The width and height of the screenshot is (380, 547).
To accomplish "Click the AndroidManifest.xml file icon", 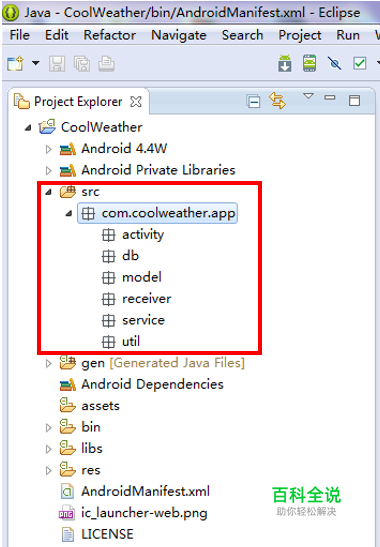I will [67, 492].
